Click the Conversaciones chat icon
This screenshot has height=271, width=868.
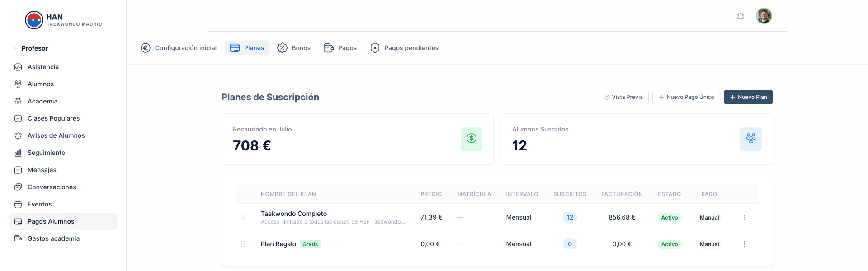[18, 187]
